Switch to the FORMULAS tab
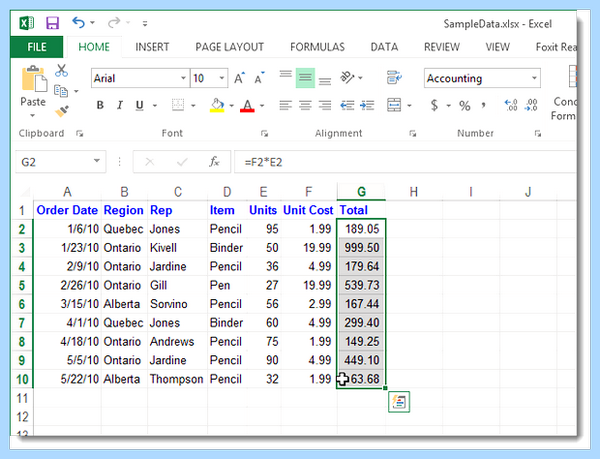The height and width of the screenshot is (459, 600). [x=317, y=47]
